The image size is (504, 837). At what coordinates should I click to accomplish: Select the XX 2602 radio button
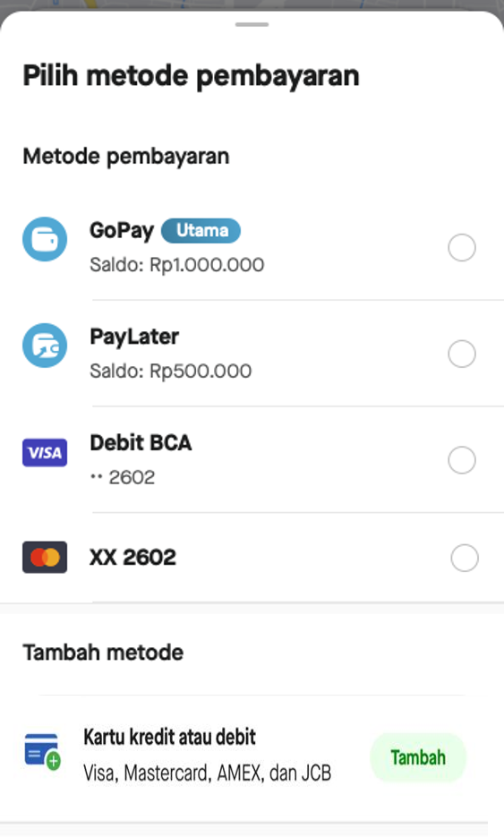click(x=465, y=558)
